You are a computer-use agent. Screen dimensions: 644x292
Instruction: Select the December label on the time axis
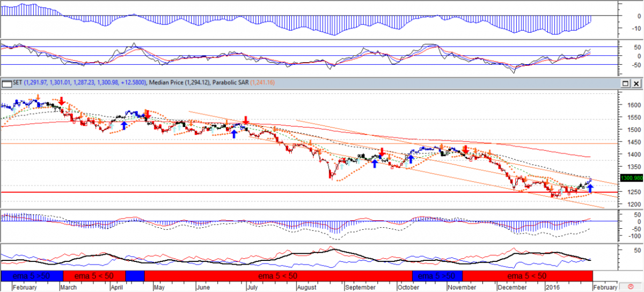pos(511,287)
